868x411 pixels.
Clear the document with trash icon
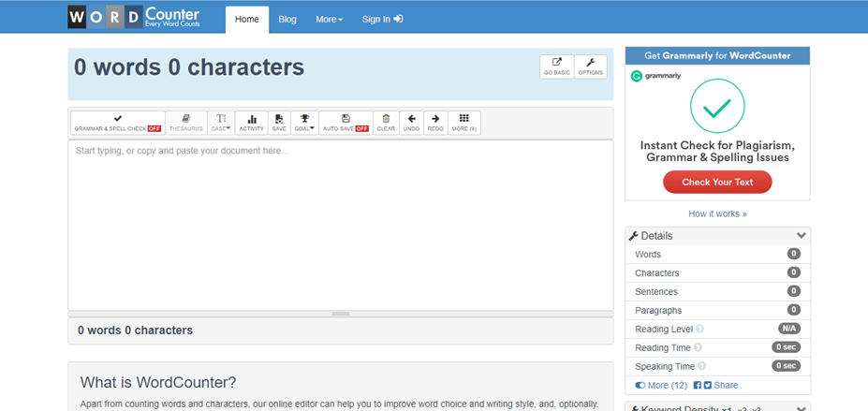tap(386, 123)
